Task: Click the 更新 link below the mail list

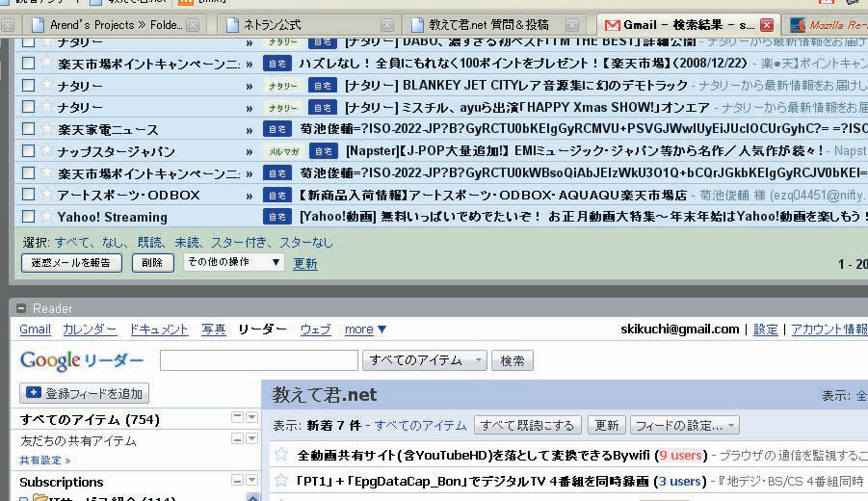Action: tap(305, 264)
